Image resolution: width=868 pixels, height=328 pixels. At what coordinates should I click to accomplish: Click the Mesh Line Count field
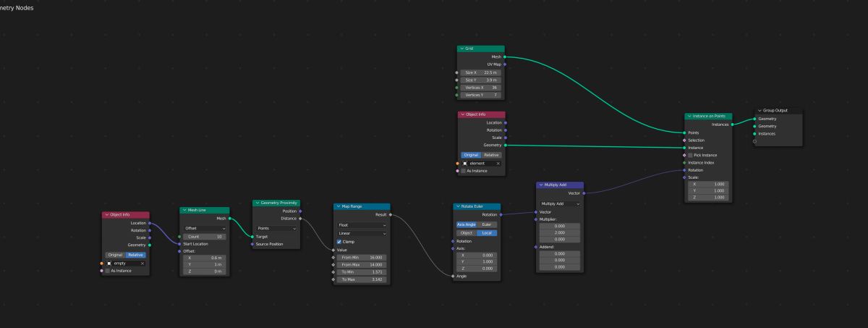204,236
